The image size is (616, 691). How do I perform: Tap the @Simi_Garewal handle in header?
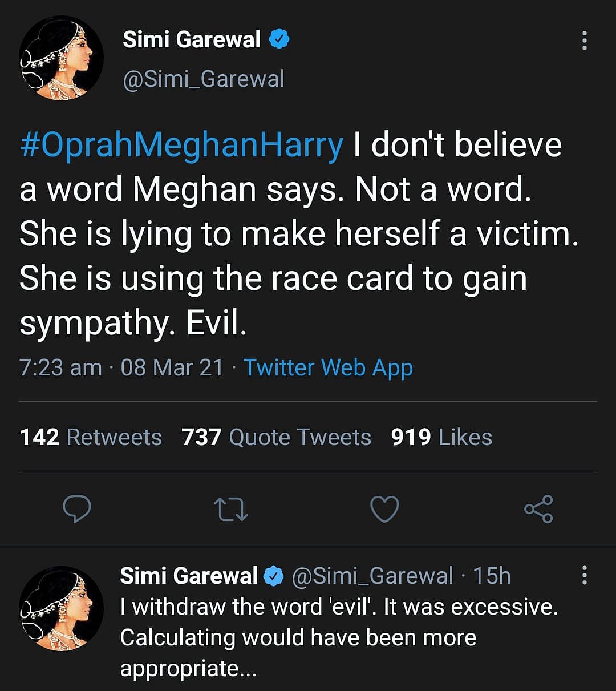pos(204,79)
